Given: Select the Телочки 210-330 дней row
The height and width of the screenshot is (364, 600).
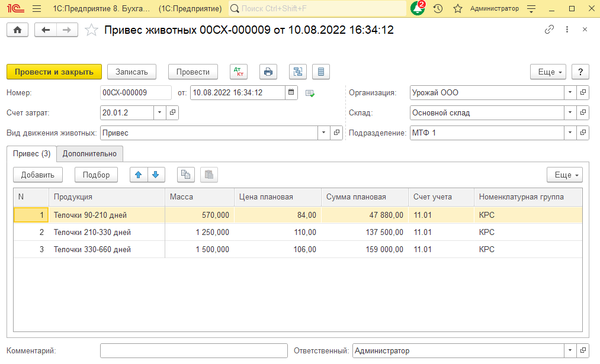Looking at the screenshot, I should click(92, 233).
